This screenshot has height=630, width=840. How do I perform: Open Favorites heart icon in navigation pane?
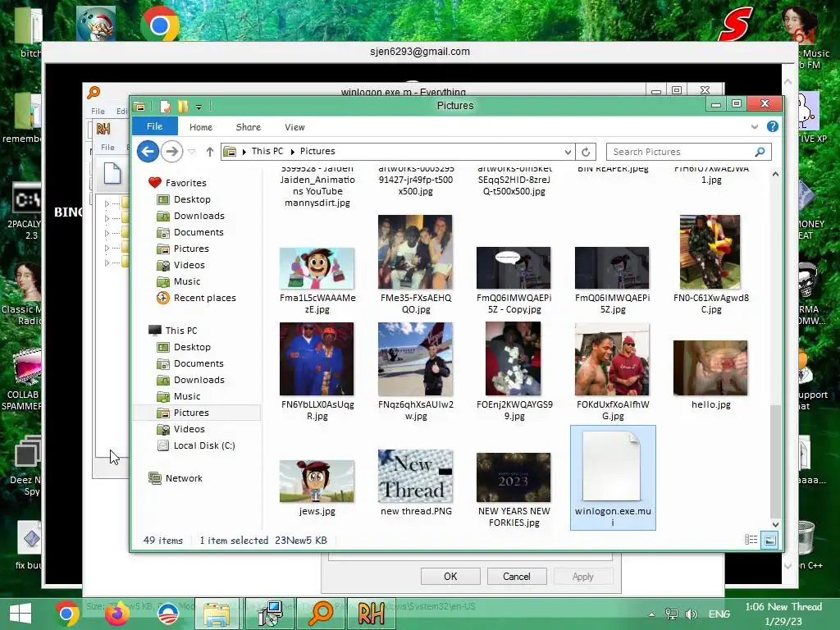(x=155, y=183)
